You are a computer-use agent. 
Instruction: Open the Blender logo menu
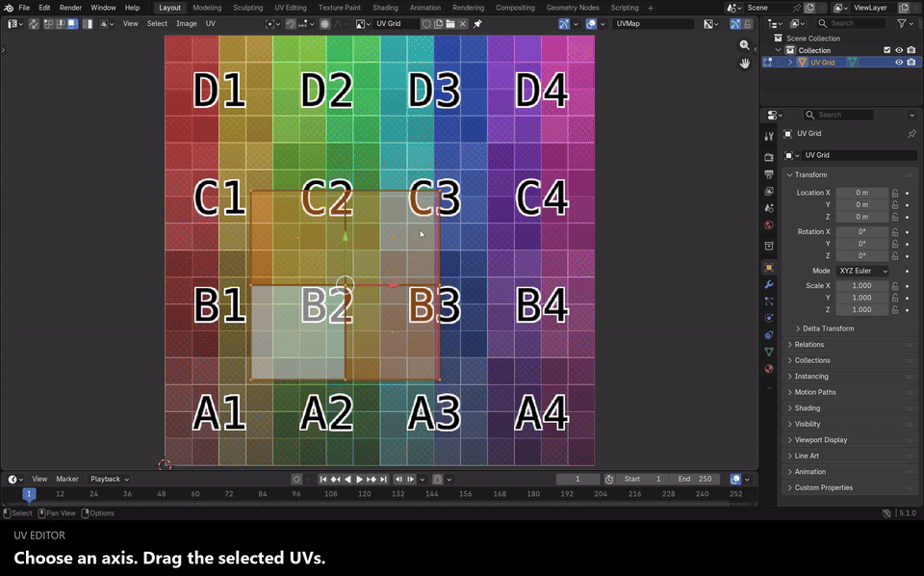[9, 8]
